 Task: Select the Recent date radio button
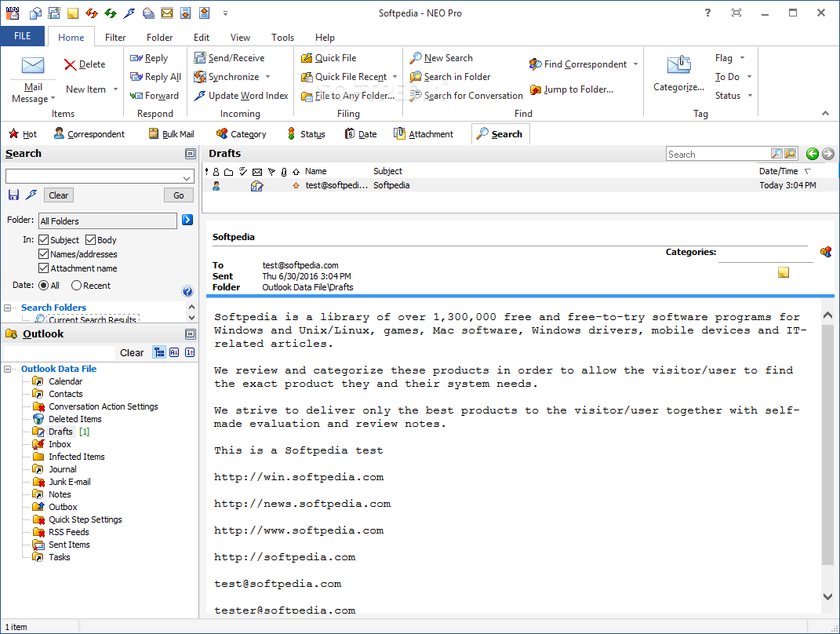pyautogui.click(x=77, y=285)
